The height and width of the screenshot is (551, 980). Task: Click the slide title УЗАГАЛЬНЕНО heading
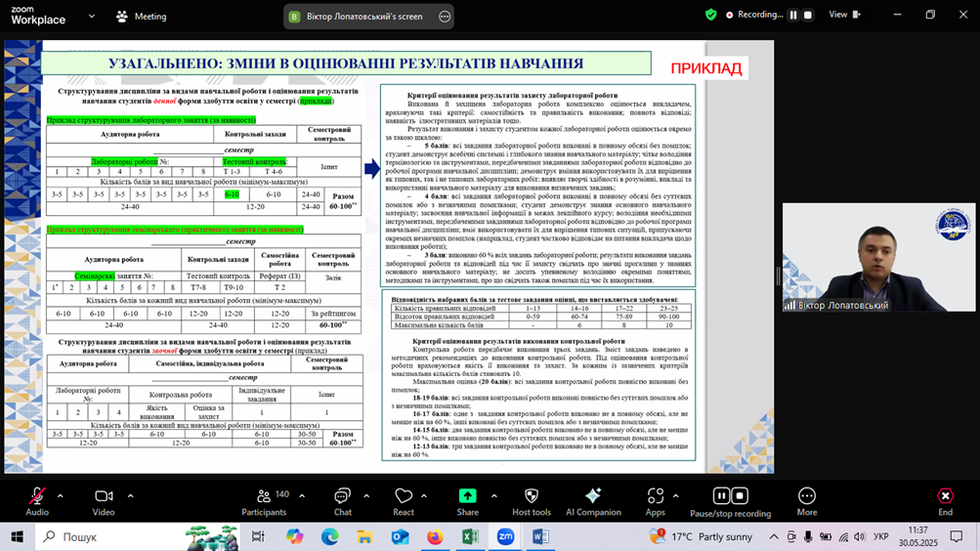point(346,64)
